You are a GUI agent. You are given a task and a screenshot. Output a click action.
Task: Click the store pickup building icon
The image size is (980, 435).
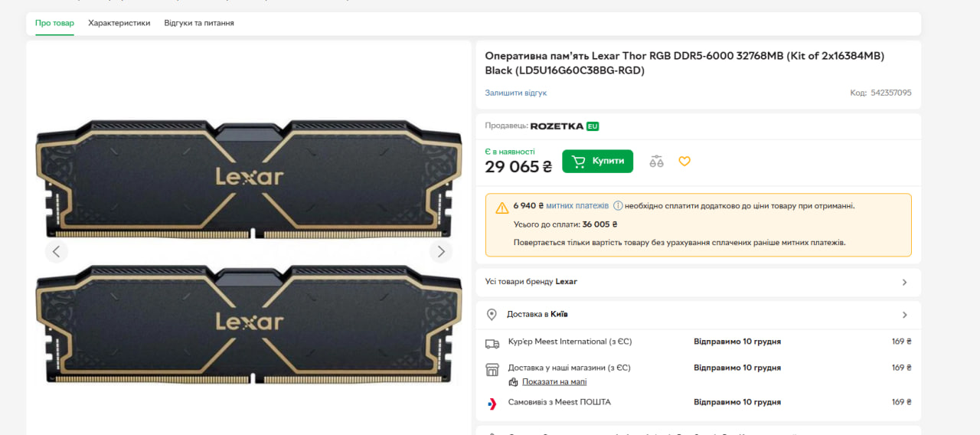(492, 369)
